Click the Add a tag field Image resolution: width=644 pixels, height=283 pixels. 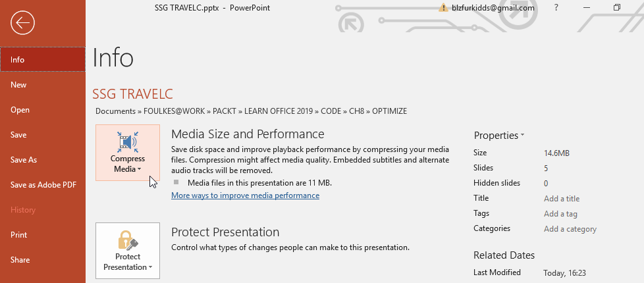[x=560, y=214]
